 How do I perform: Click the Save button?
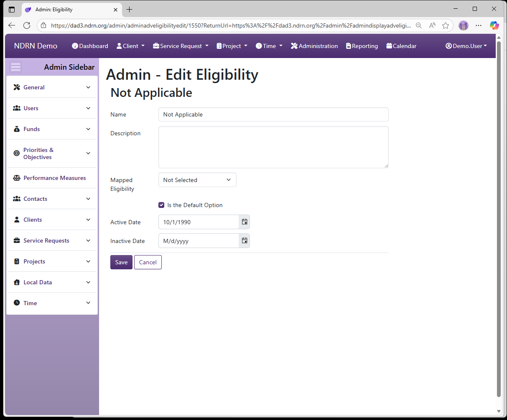coord(121,262)
